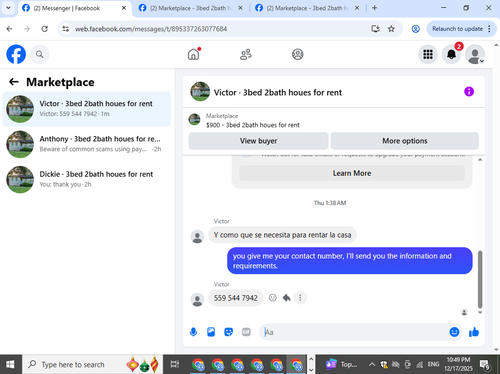
Task: Open the Windows notification center
Action: (x=484, y=364)
